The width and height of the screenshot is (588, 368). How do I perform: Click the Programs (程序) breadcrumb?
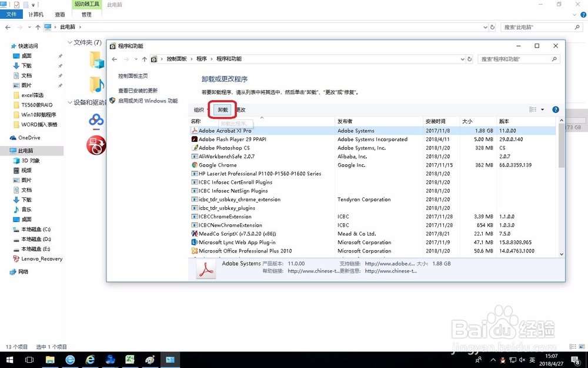tap(202, 59)
